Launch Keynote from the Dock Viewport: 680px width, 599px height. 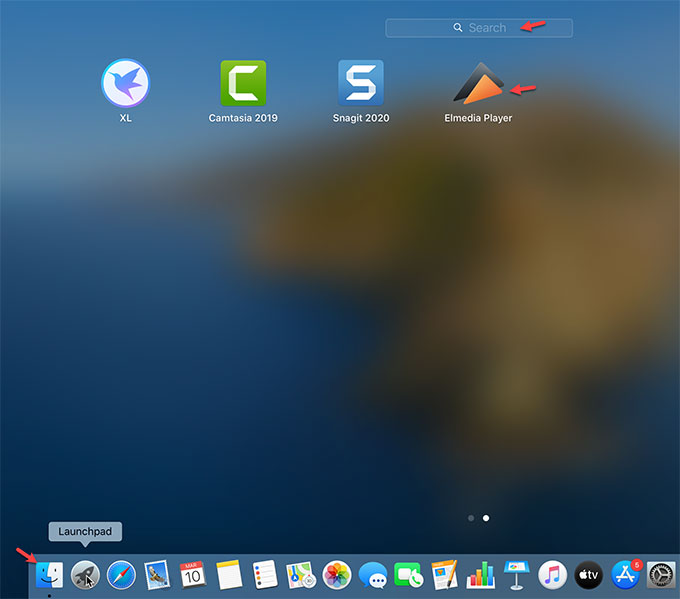pyautogui.click(x=516, y=575)
